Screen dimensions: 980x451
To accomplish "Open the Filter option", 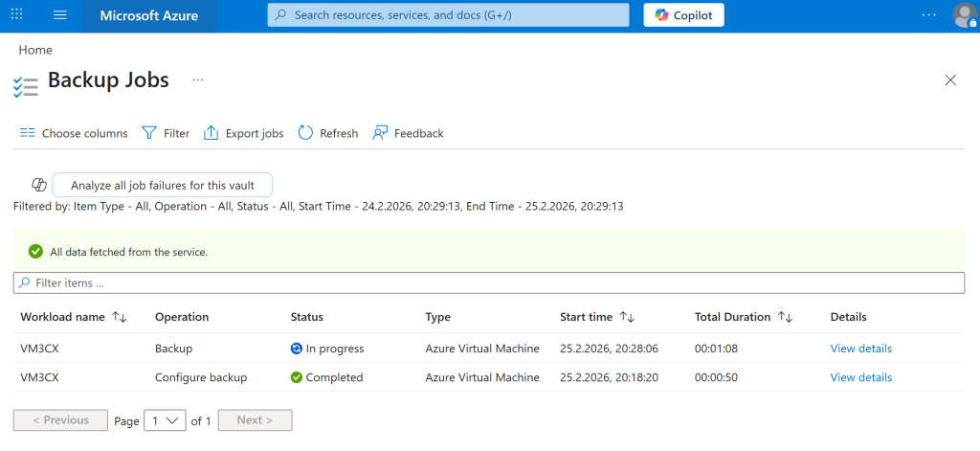I will coord(166,133).
